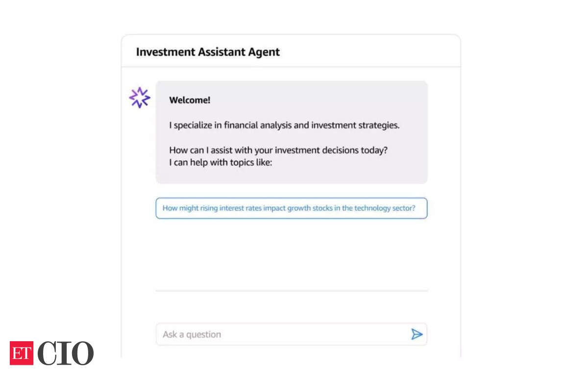Click the divider line above the input
The width and height of the screenshot is (588, 375).
coord(292,291)
